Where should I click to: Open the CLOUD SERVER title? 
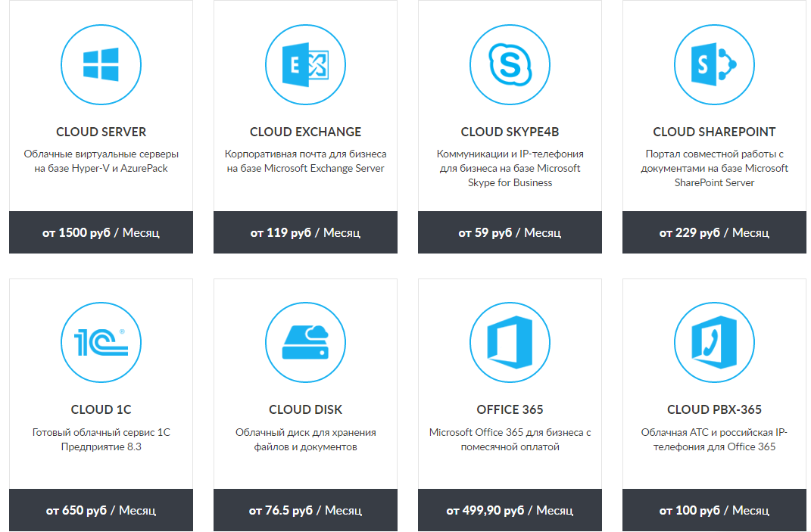coord(101,132)
